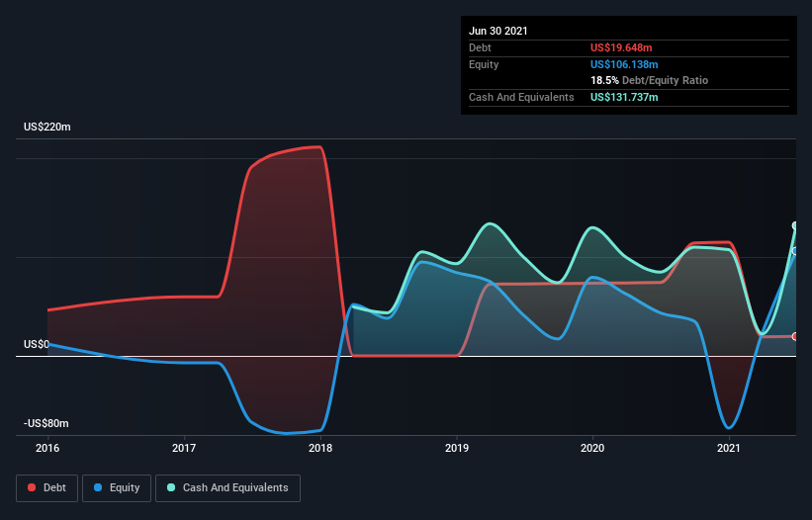Click the Debt row label in tooltip
Screen dimensions: 812x520
(480, 47)
